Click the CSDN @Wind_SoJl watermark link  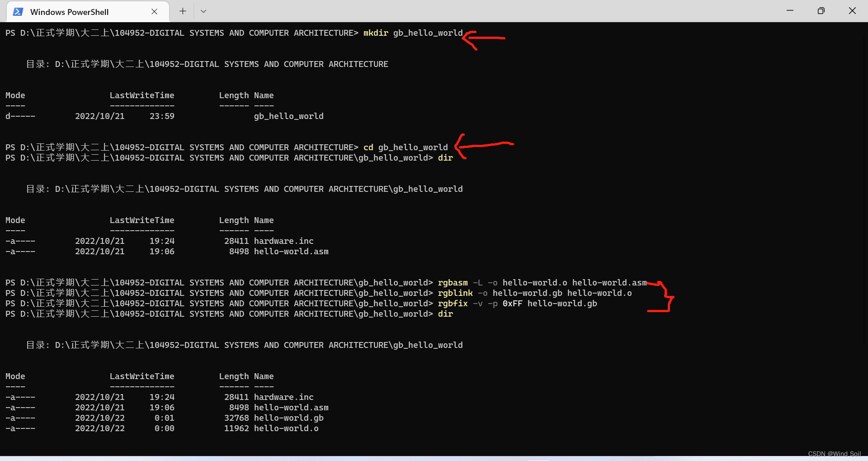pyautogui.click(x=835, y=454)
